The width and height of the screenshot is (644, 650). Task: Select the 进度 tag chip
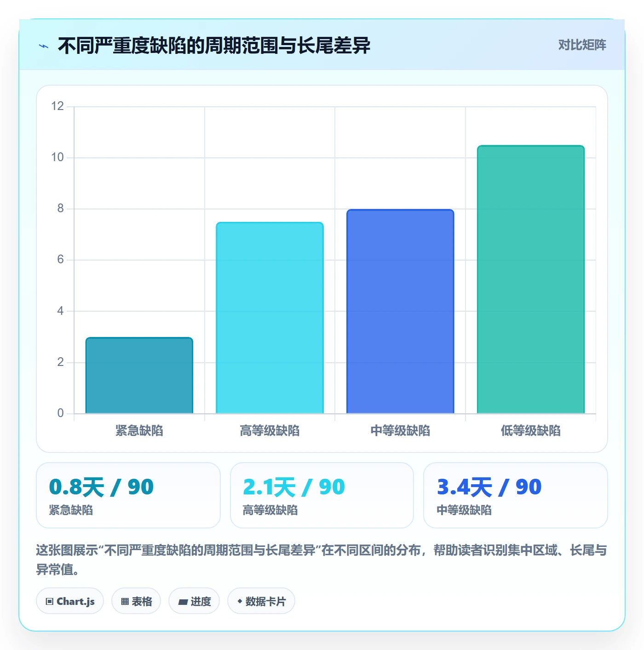pyautogui.click(x=194, y=601)
